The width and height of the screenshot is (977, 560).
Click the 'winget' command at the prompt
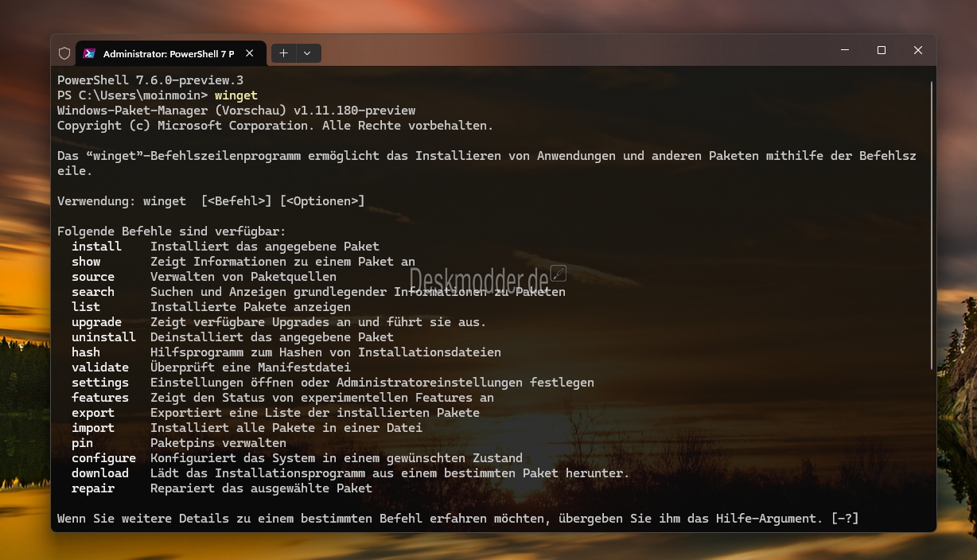point(236,95)
